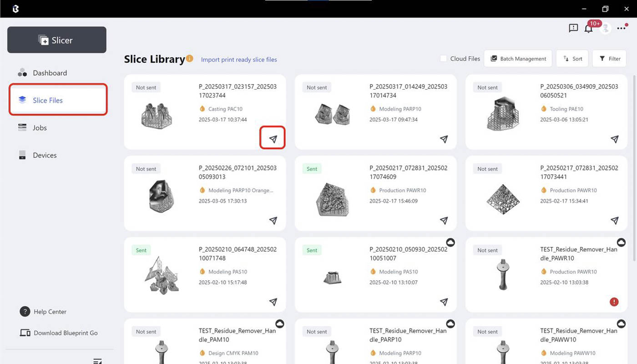Click the cloud icon on Handle_PARP10 card
The image size is (637, 364).
point(450,324)
